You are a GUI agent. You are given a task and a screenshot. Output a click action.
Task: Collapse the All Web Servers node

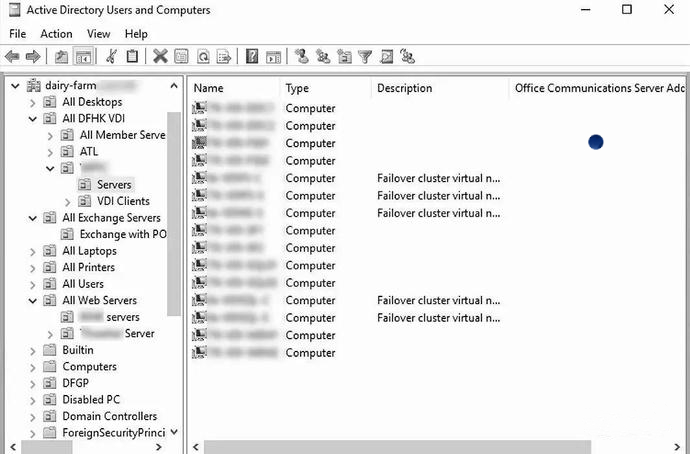[34, 300]
